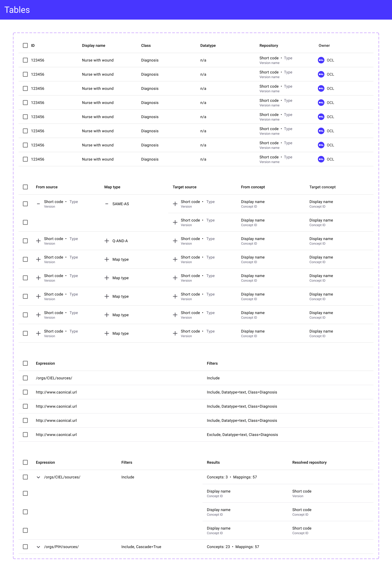Collapse the /orgs/CIEL/sources/ chevron row

(x=38, y=477)
